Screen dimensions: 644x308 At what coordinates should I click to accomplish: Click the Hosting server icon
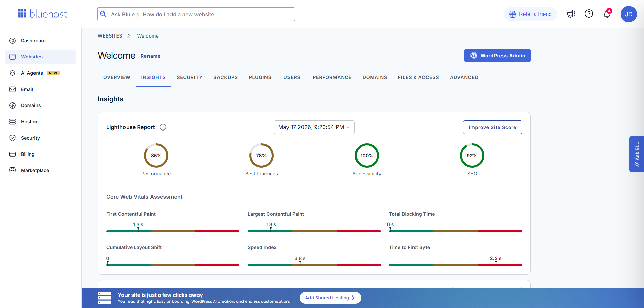(13, 122)
